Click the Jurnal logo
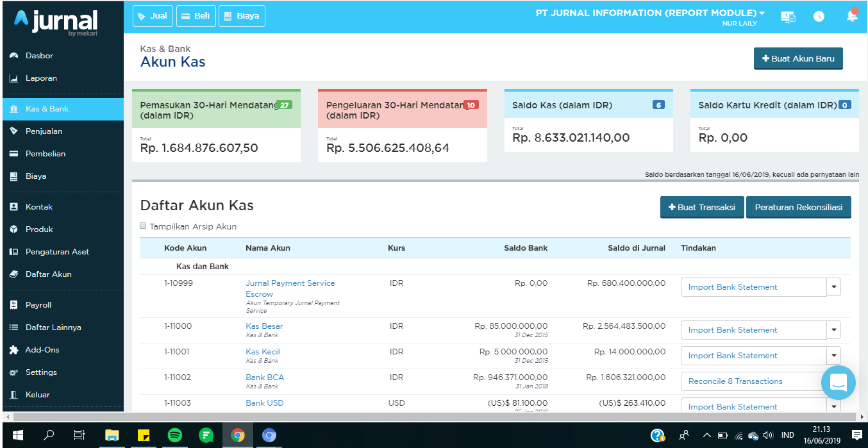The height and width of the screenshot is (448, 868). coord(56,22)
